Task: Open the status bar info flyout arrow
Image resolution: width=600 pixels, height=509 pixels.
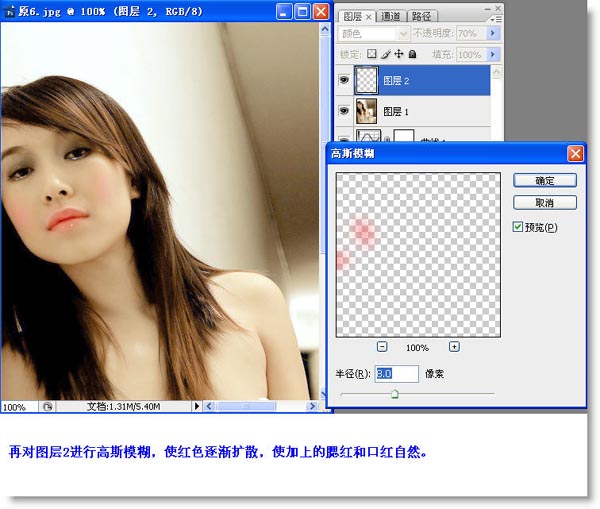Action: pyautogui.click(x=197, y=406)
